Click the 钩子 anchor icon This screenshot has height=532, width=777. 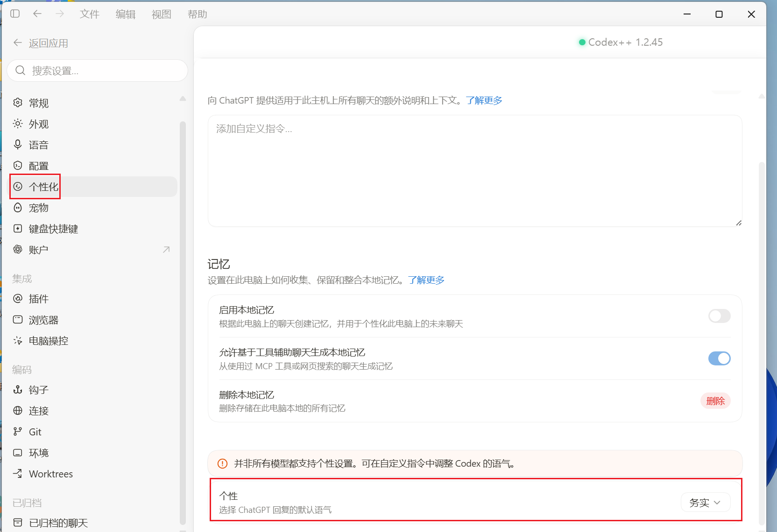point(18,390)
